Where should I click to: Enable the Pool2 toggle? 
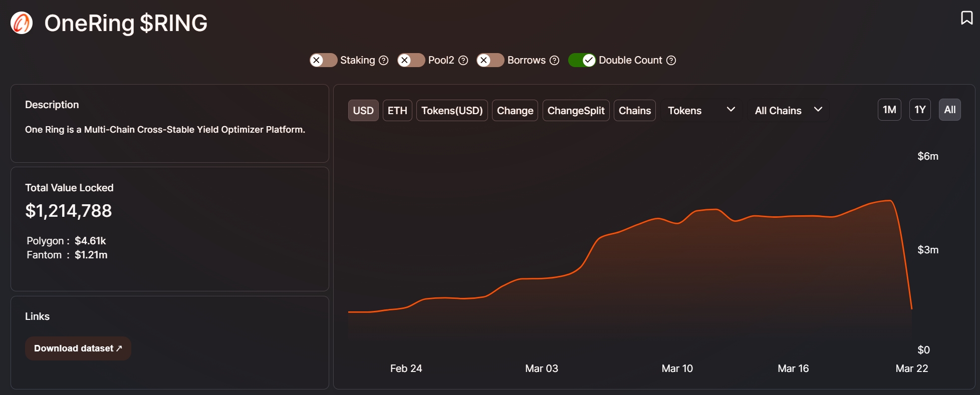[x=411, y=60]
